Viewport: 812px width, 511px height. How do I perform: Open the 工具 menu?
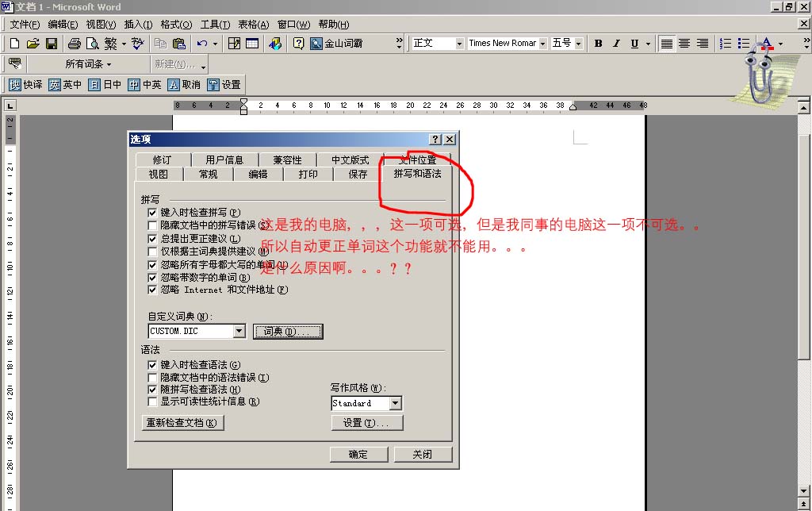[x=215, y=25]
